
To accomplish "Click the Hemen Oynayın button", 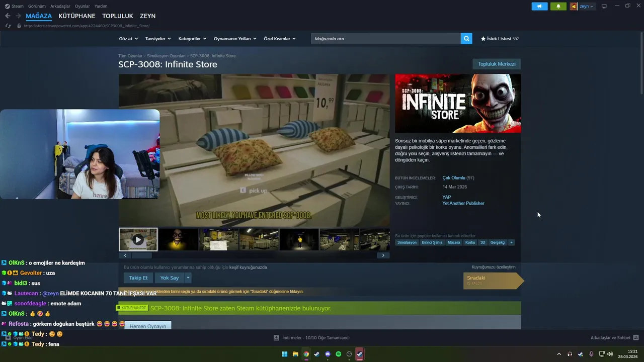I will point(148,325).
